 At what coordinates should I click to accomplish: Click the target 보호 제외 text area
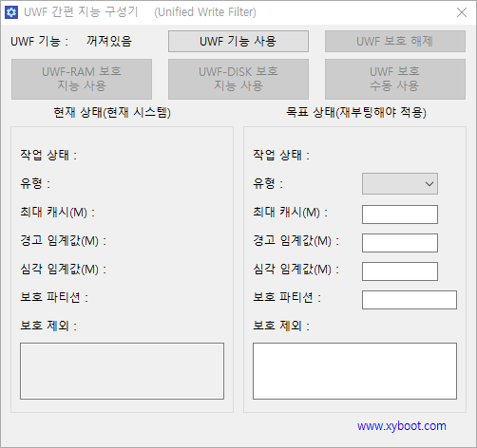click(354, 371)
